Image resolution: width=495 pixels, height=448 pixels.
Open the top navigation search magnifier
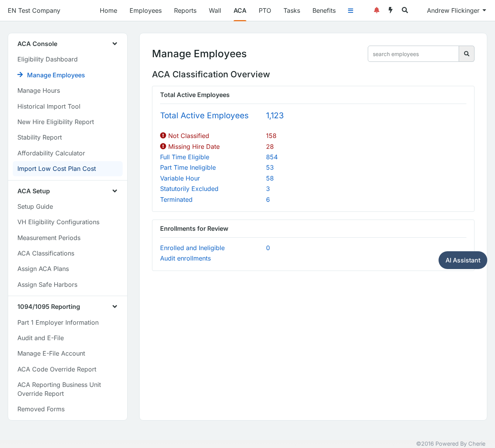[x=405, y=10]
